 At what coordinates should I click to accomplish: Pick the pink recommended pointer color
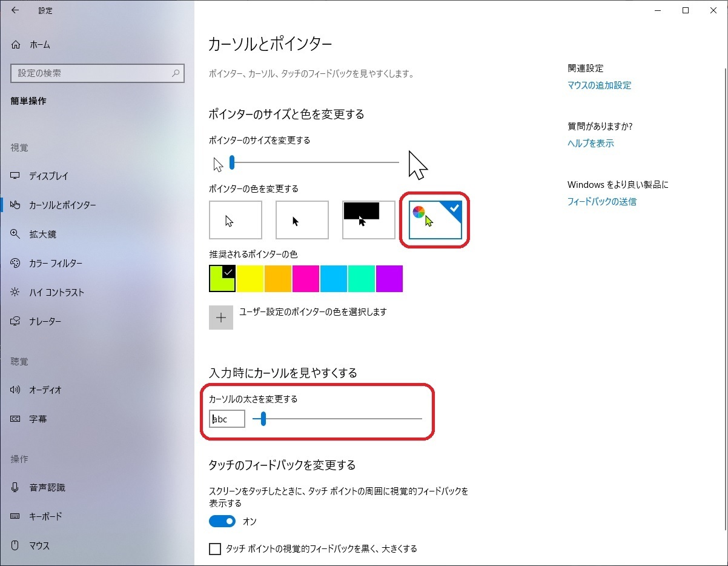coord(306,279)
